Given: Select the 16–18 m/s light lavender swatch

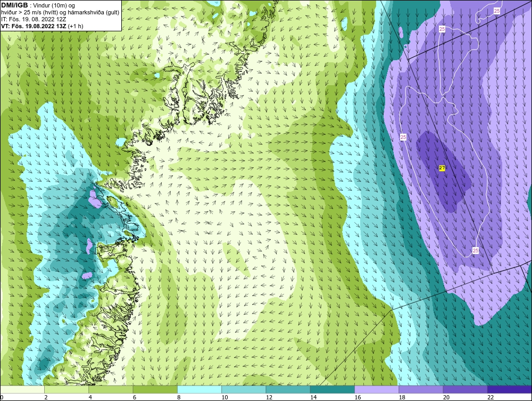Looking at the screenshot, I should pos(377,389).
